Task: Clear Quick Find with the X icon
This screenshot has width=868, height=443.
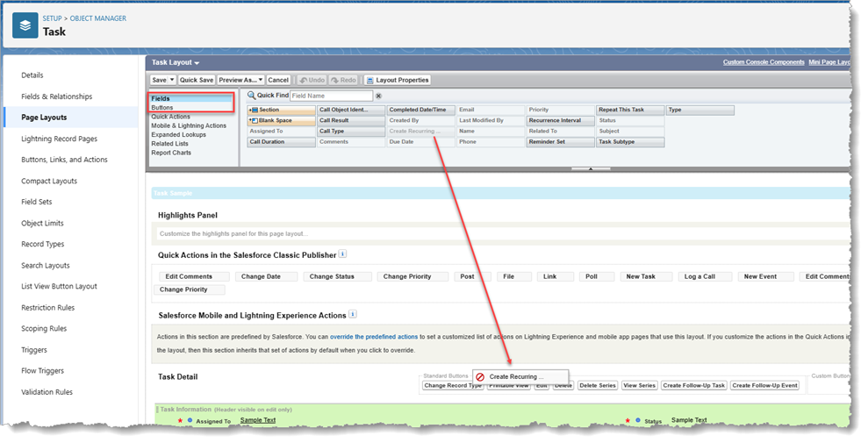Action: 379,96
